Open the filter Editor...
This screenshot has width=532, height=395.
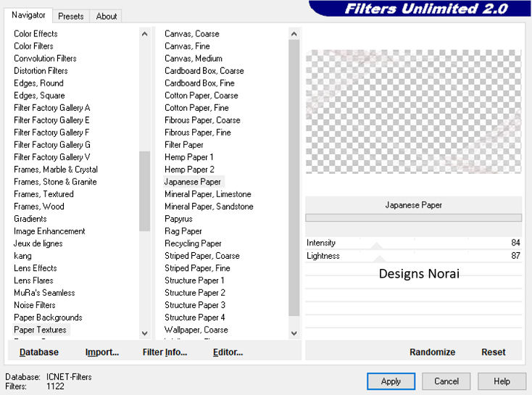click(x=228, y=352)
